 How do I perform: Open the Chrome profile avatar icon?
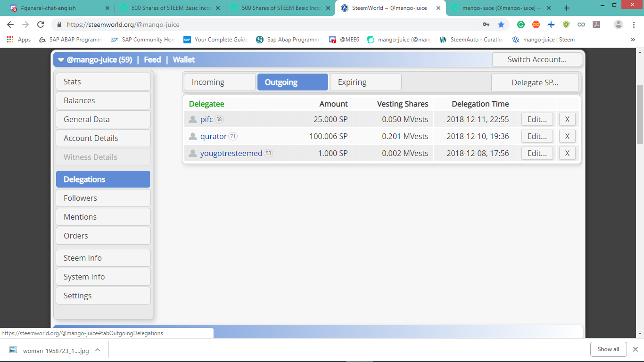[x=619, y=25]
